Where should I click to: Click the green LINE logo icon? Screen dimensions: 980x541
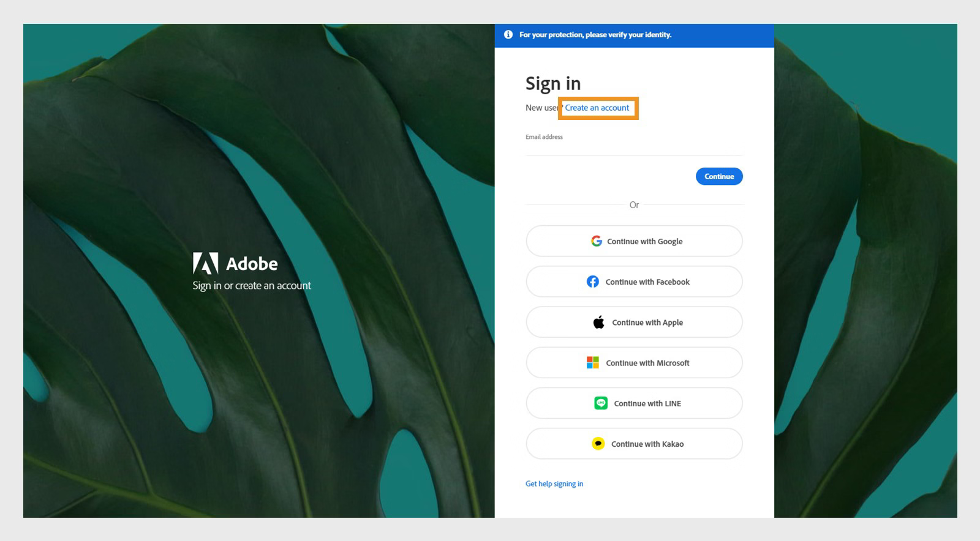601,403
